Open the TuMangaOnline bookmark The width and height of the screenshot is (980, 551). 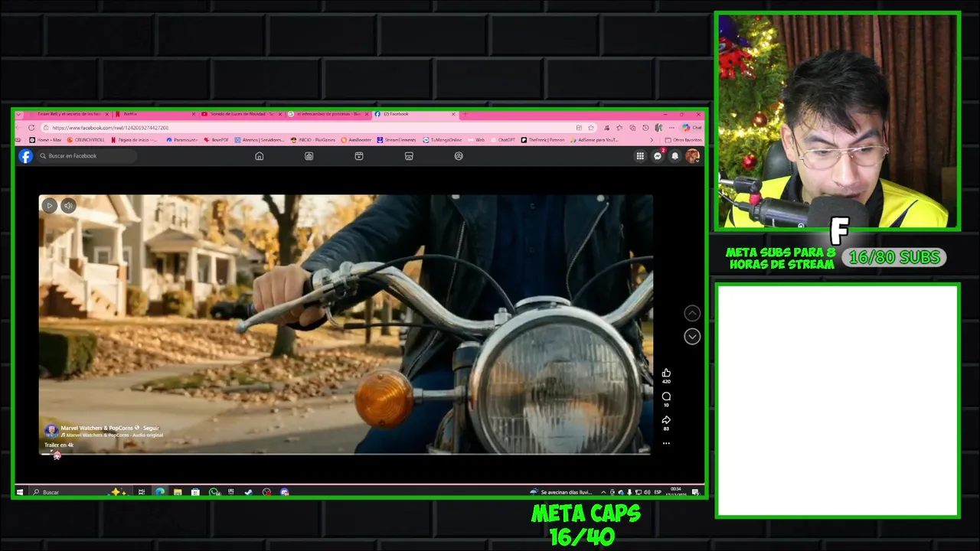[x=443, y=140]
